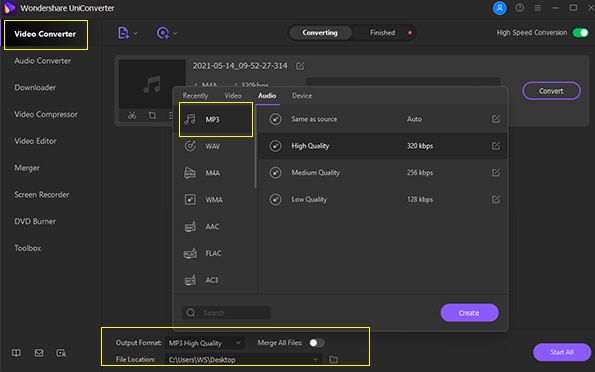This screenshot has width=595, height=372.
Task: Select the AAC format
Action: [216, 227]
